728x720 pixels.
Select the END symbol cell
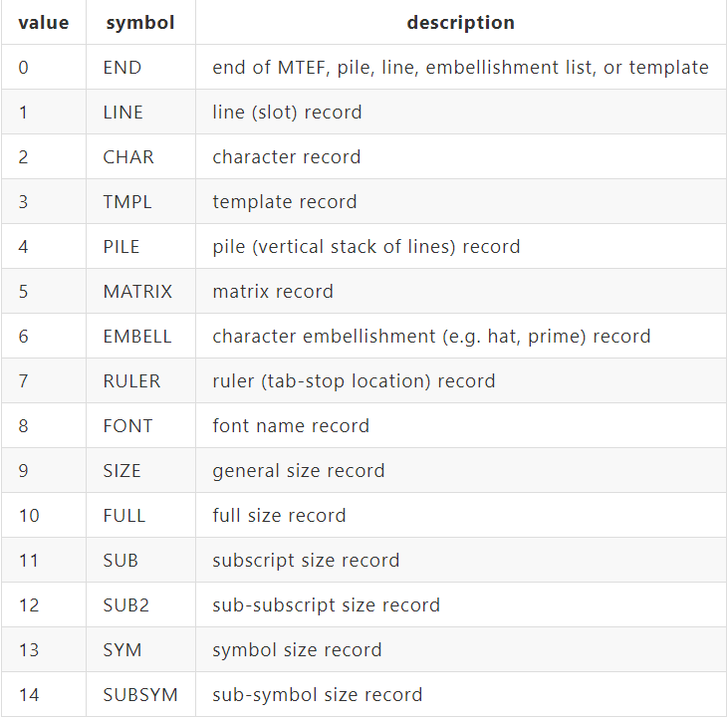pos(122,68)
